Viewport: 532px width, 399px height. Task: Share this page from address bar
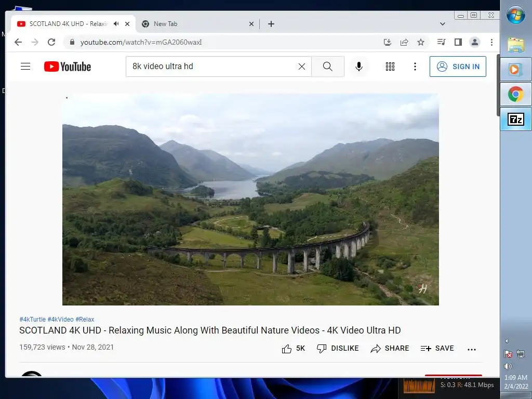pyautogui.click(x=404, y=42)
